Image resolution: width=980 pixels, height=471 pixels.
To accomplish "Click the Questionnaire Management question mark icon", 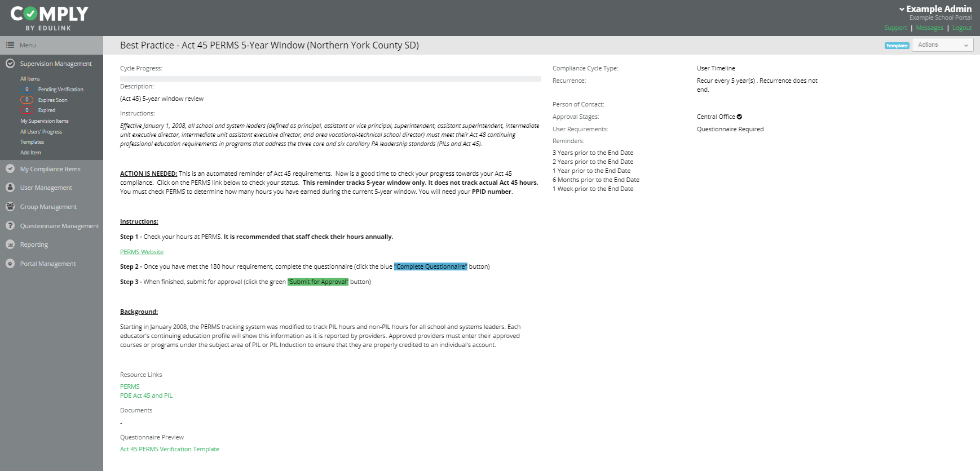I will (10, 225).
